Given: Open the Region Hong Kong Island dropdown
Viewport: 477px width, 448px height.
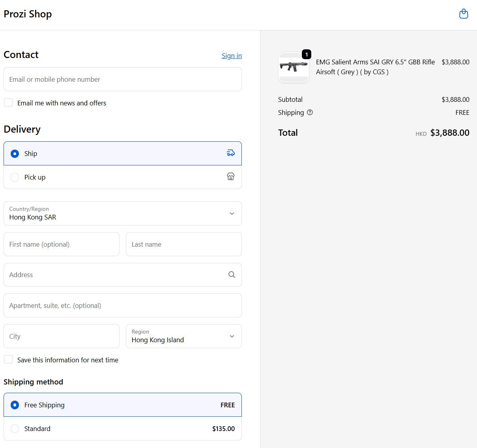Looking at the screenshot, I should point(183,336).
